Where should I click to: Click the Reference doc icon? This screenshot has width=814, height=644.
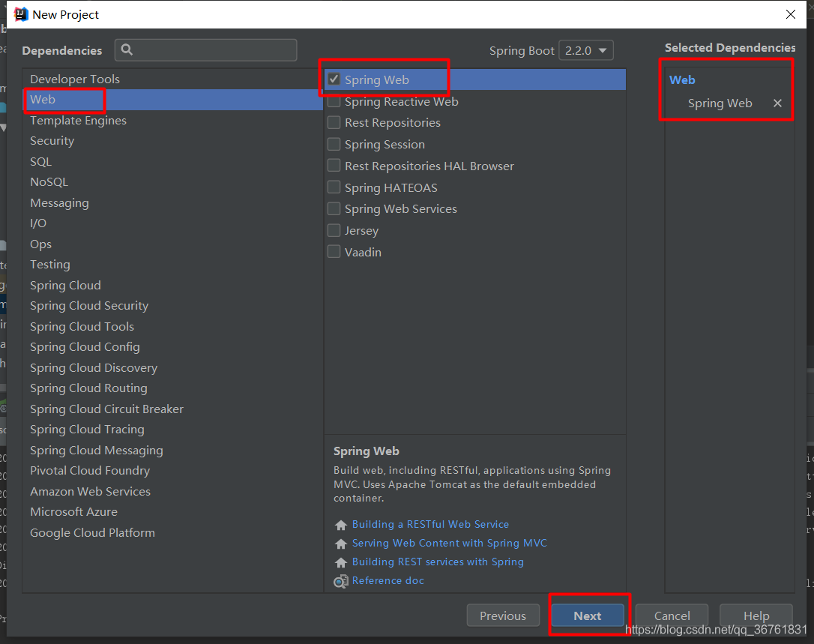click(x=340, y=581)
